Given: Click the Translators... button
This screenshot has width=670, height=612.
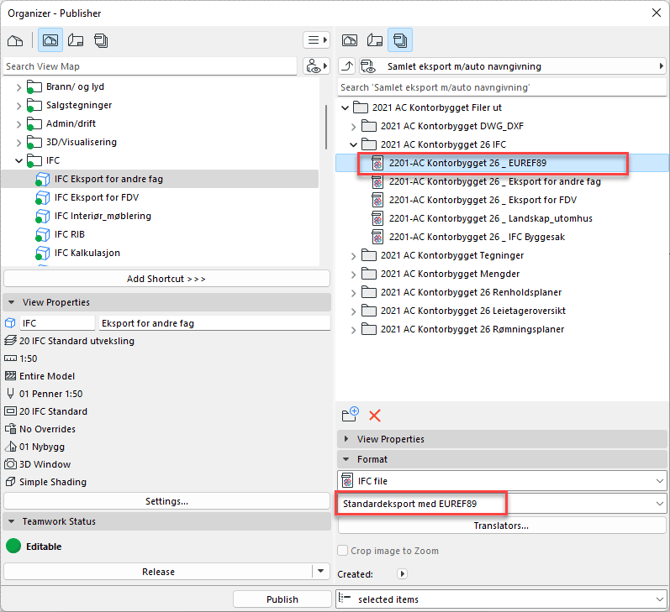Looking at the screenshot, I should 501,526.
